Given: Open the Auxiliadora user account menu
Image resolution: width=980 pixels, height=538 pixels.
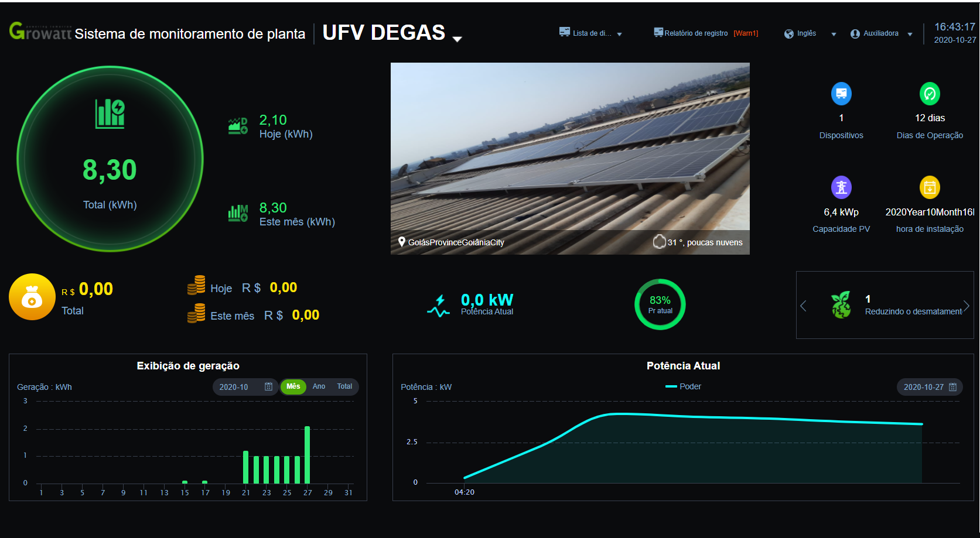Looking at the screenshot, I should pos(881,33).
